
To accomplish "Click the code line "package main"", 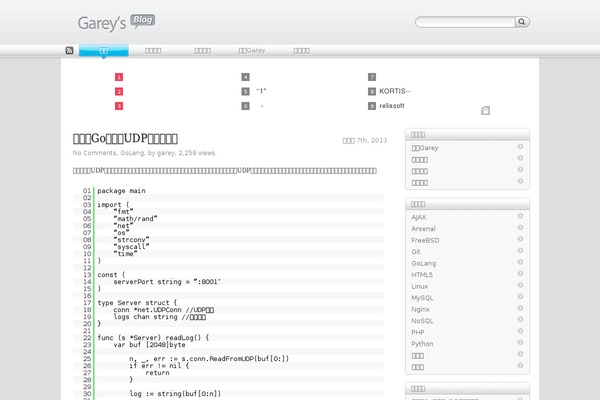I will [121, 191].
